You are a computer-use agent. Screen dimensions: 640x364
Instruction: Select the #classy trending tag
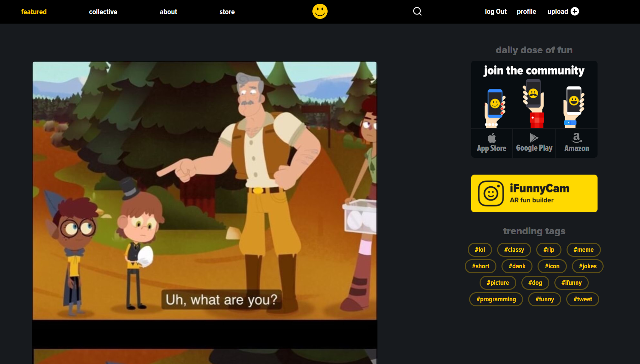[514, 250]
